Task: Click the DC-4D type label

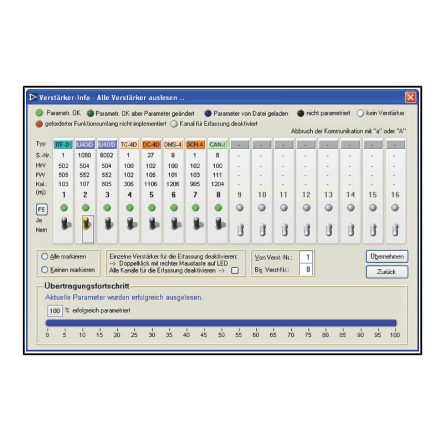Action: click(x=151, y=144)
